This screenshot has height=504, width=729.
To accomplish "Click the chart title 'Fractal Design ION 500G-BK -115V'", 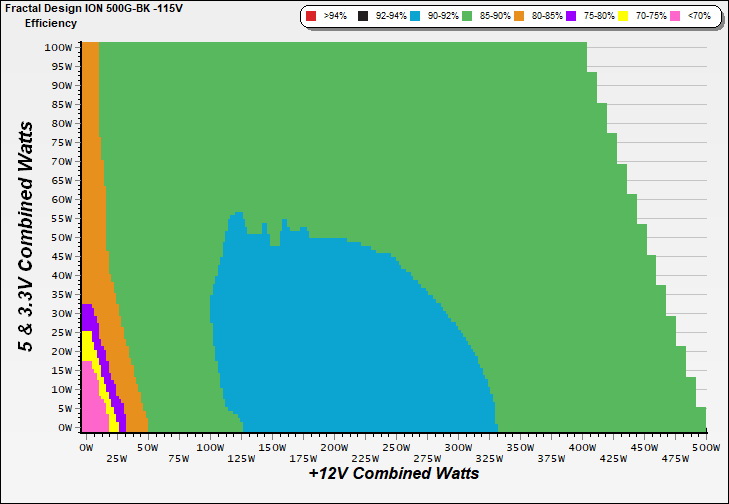I will 87,8.
